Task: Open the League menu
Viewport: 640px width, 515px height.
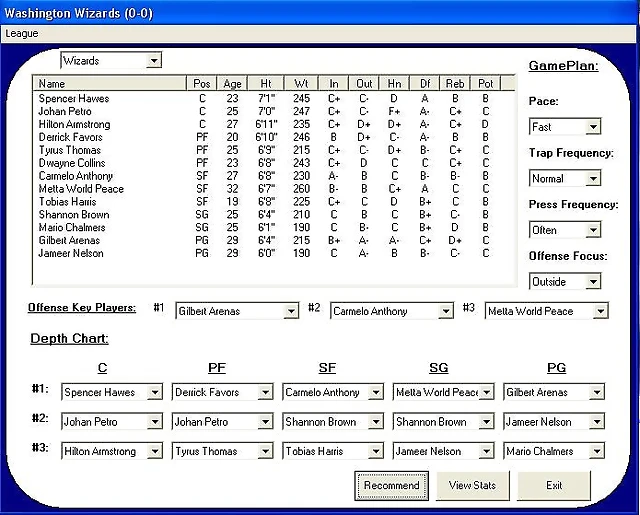Action: click(22, 33)
